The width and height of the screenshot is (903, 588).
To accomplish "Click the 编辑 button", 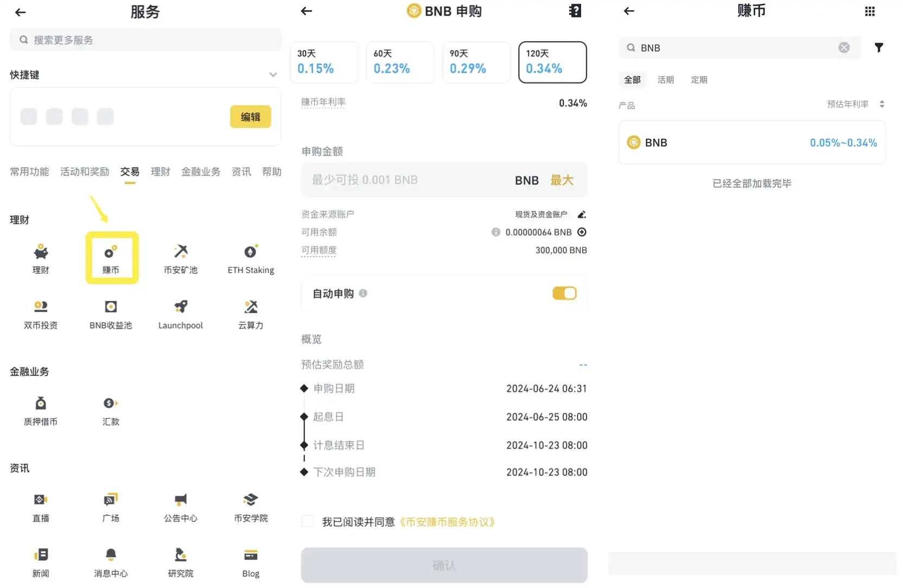I will tap(250, 117).
